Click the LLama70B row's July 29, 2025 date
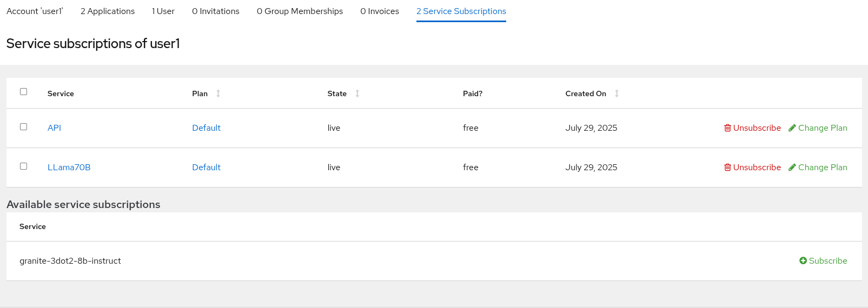Screen dimensions: 868x308 pos(591,168)
